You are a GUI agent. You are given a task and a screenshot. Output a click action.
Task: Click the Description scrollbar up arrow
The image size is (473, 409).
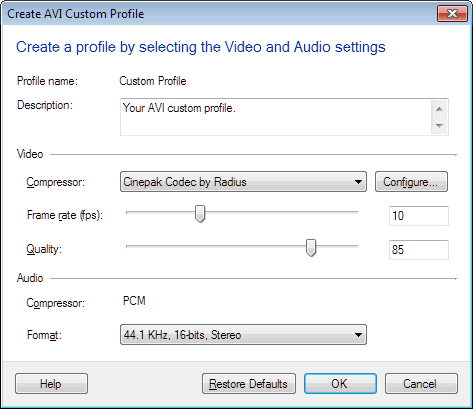(439, 109)
